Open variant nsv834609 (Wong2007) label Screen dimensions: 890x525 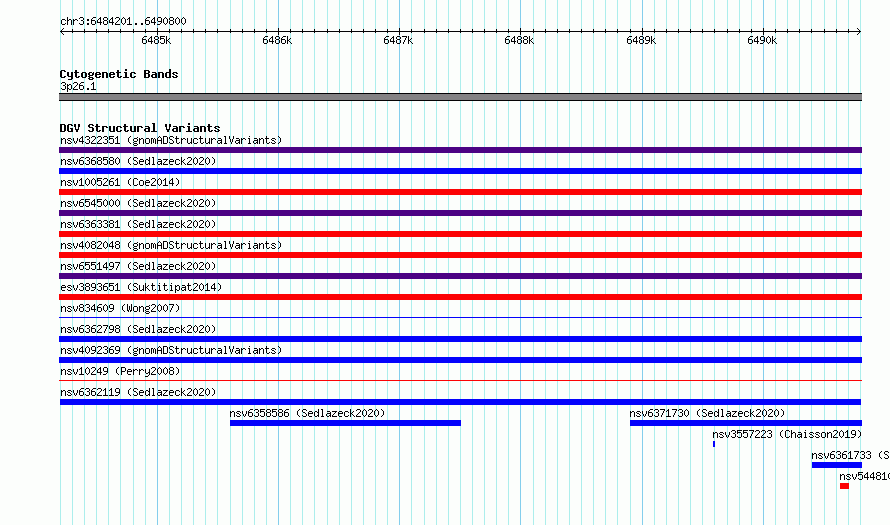click(x=120, y=308)
